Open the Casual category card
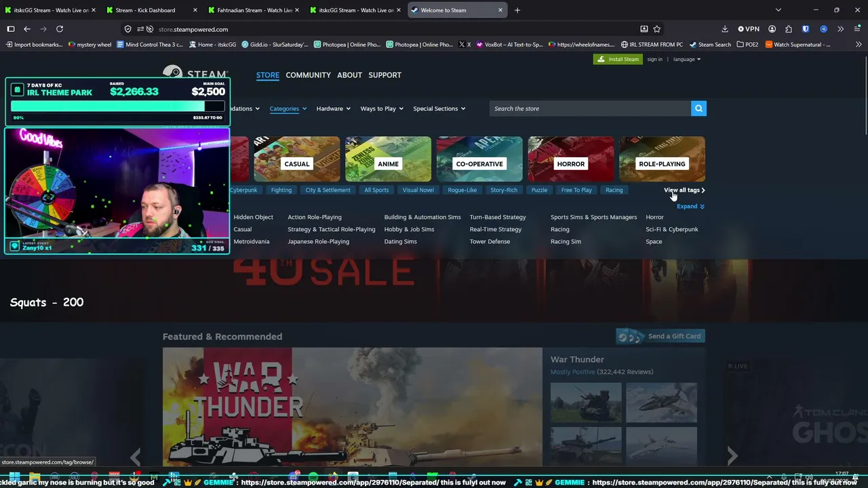This screenshot has width=868, height=488. click(296, 159)
